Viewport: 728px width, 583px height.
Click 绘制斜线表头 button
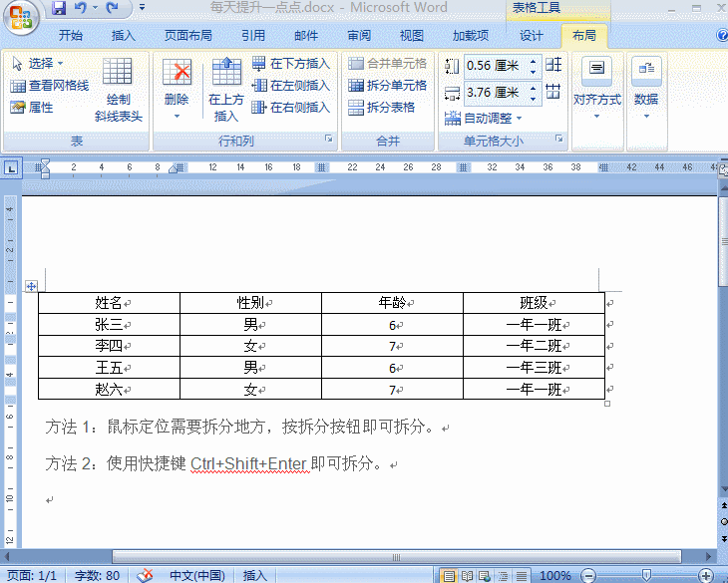coord(118,89)
